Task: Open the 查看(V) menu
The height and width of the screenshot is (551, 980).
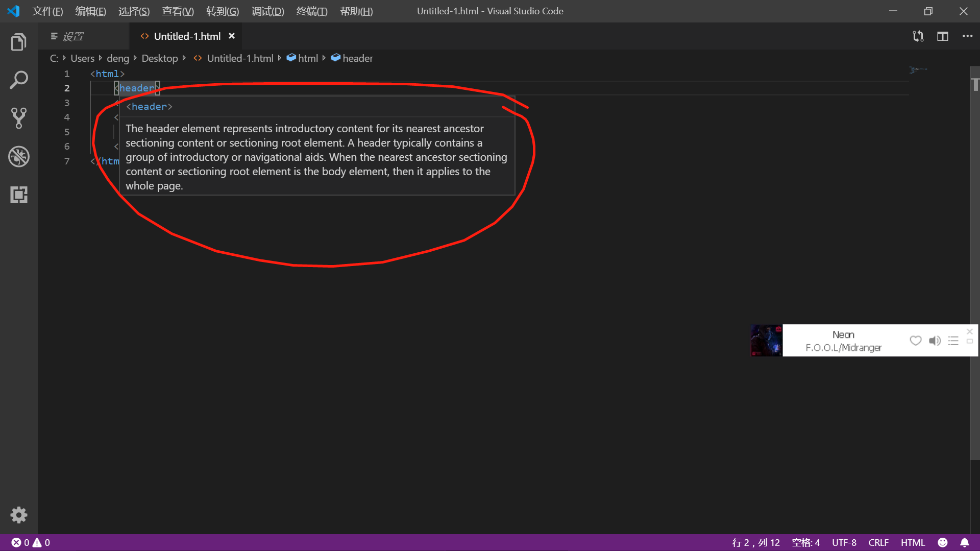Action: coord(178,11)
